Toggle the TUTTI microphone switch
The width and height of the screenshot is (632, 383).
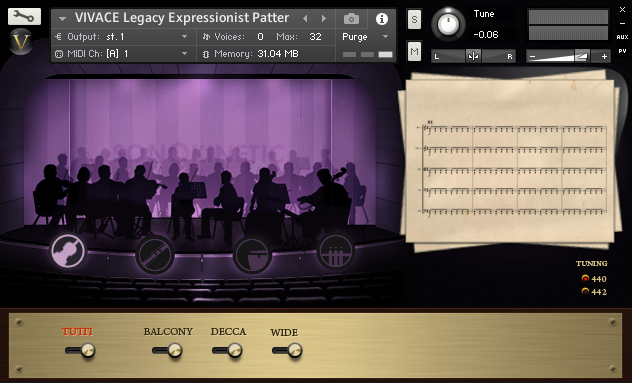80,350
